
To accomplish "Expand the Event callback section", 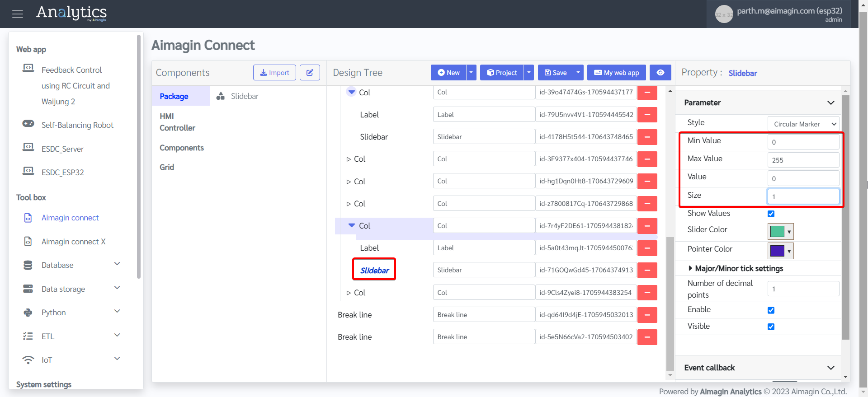I will 830,368.
